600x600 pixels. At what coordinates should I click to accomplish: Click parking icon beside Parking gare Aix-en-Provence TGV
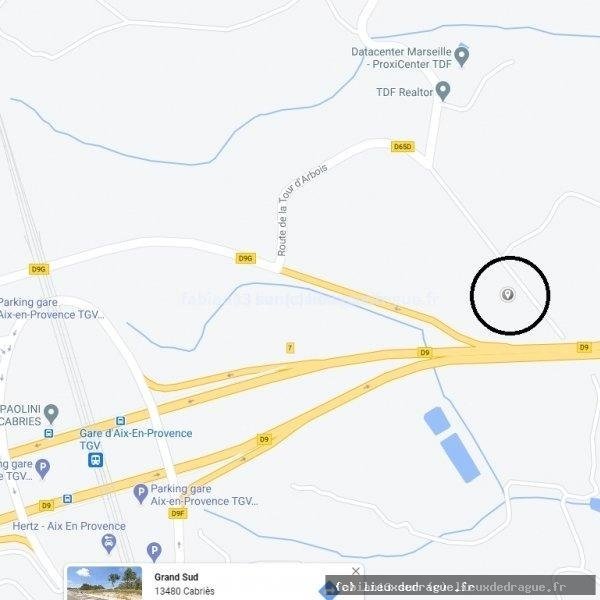click(140, 494)
